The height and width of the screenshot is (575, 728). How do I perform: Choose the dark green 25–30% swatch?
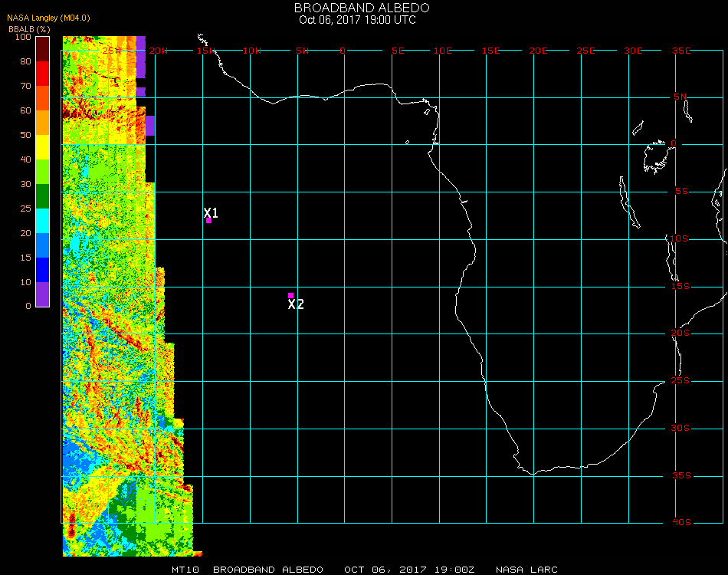click(x=43, y=196)
